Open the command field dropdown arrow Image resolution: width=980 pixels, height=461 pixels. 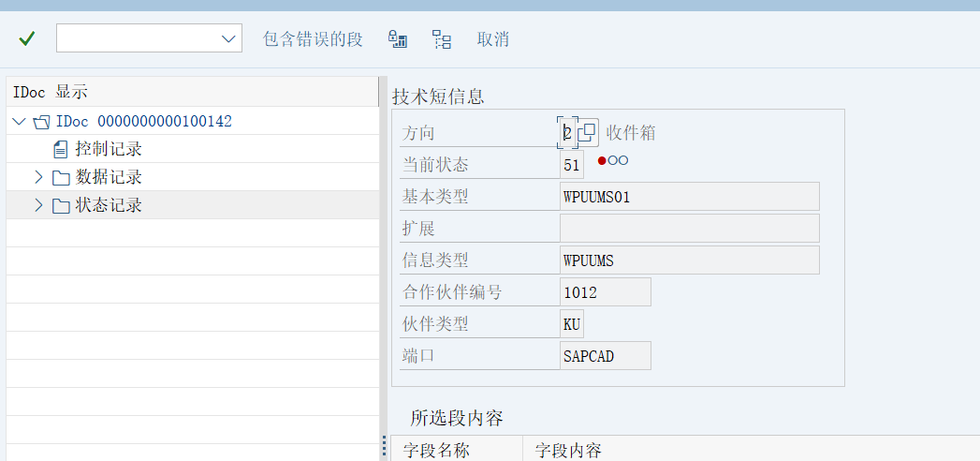[x=228, y=39]
